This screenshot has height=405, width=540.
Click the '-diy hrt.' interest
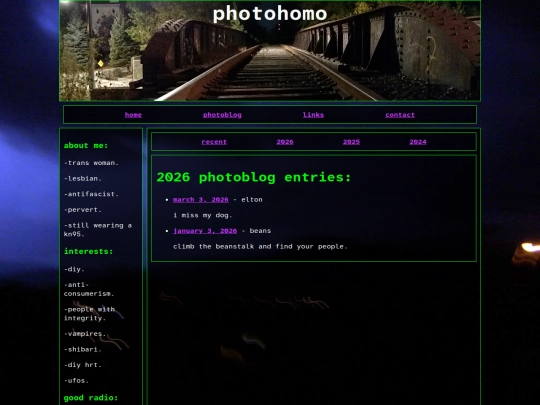(x=83, y=365)
